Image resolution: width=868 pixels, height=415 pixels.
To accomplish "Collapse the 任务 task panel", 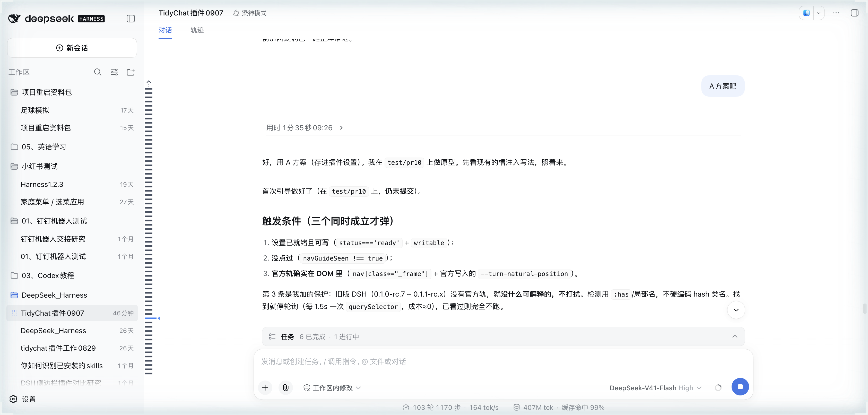I will point(735,336).
